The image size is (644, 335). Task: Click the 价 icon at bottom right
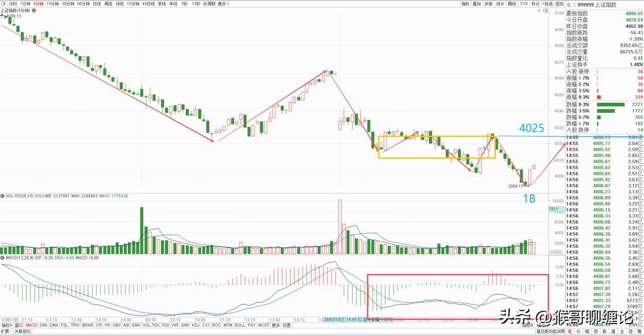(578, 331)
